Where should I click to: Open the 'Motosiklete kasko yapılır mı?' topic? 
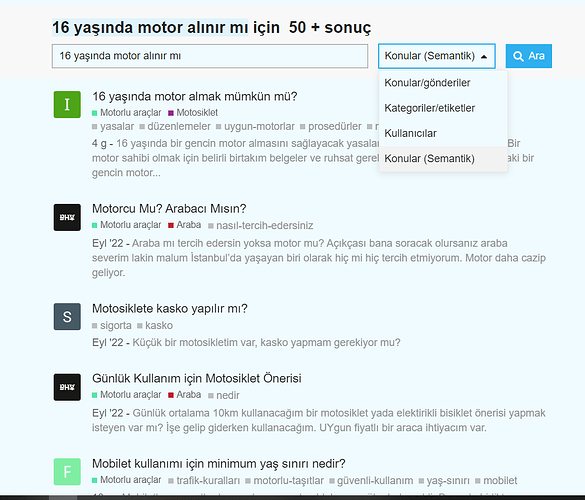(x=170, y=309)
